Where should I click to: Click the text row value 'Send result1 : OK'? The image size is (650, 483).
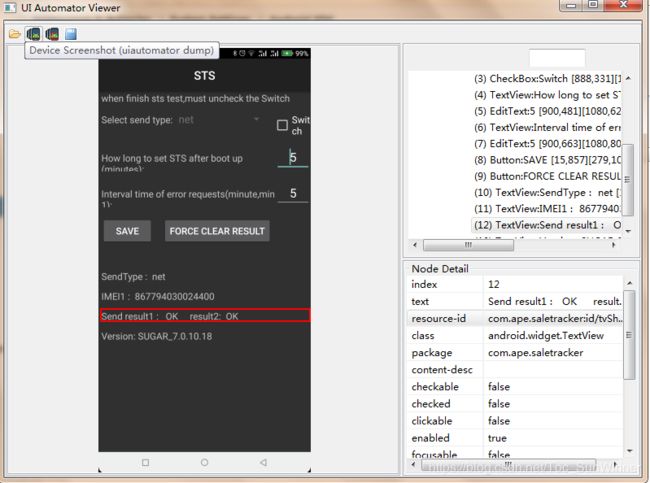555,301
